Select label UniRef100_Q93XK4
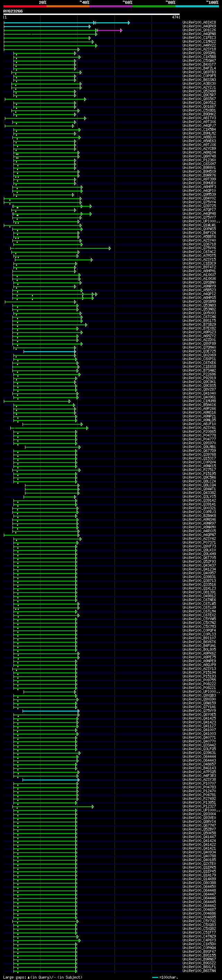The height and width of the screenshot is (980, 222). (199, 814)
